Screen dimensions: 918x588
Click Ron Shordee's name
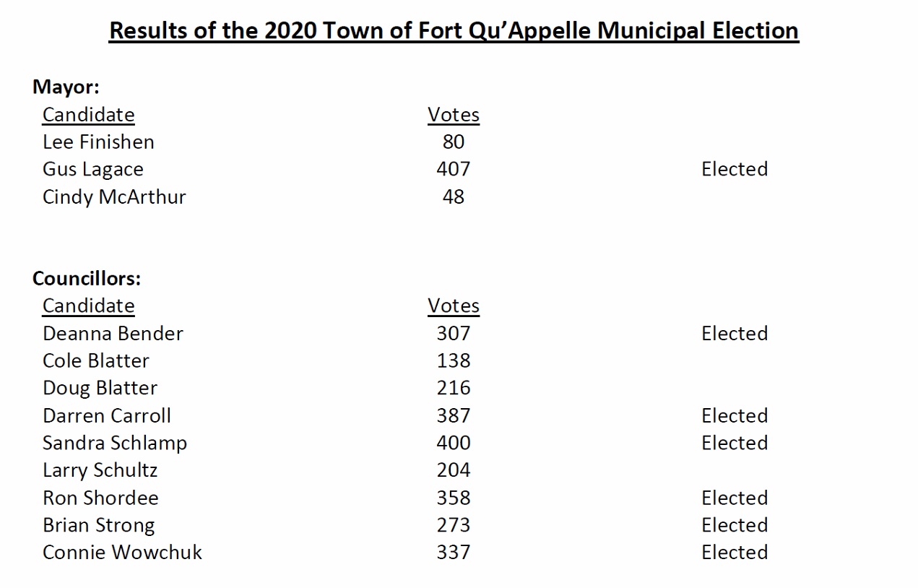[100, 498]
